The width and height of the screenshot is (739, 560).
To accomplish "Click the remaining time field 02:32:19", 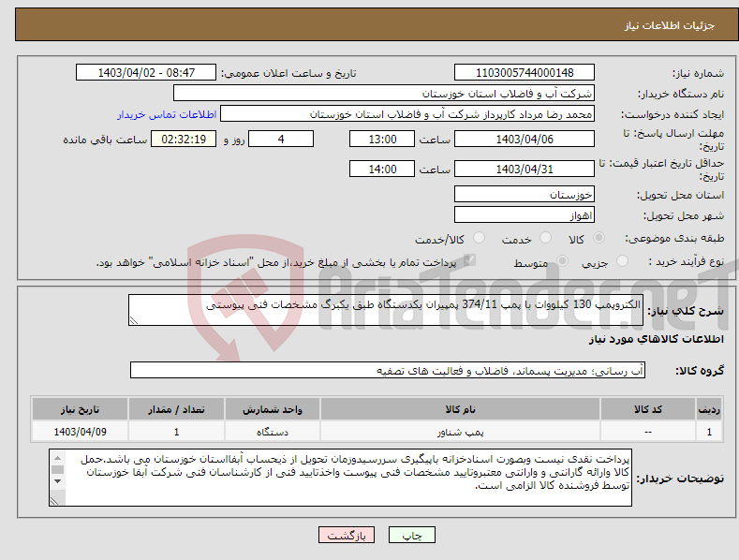I will pyautogui.click(x=184, y=139).
